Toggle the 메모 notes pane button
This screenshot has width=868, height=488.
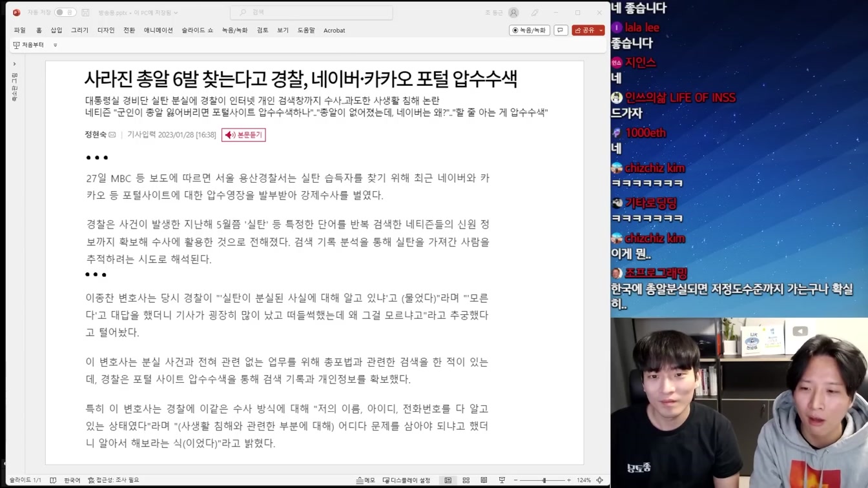[366, 480]
